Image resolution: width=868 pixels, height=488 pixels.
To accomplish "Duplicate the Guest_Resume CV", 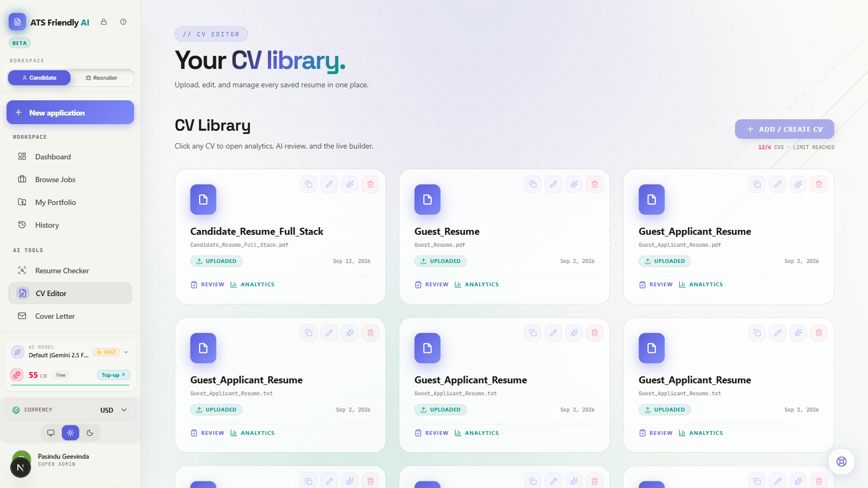I will coord(533,184).
